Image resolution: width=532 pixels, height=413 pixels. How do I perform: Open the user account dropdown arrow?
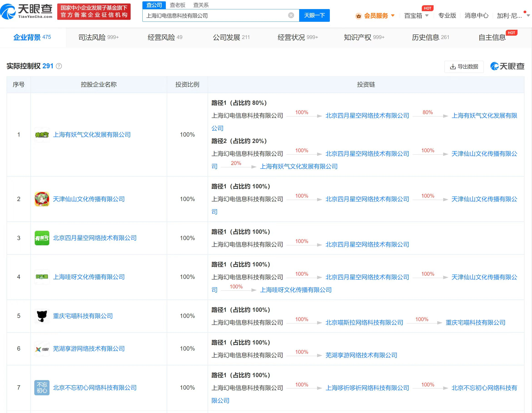pos(528,16)
